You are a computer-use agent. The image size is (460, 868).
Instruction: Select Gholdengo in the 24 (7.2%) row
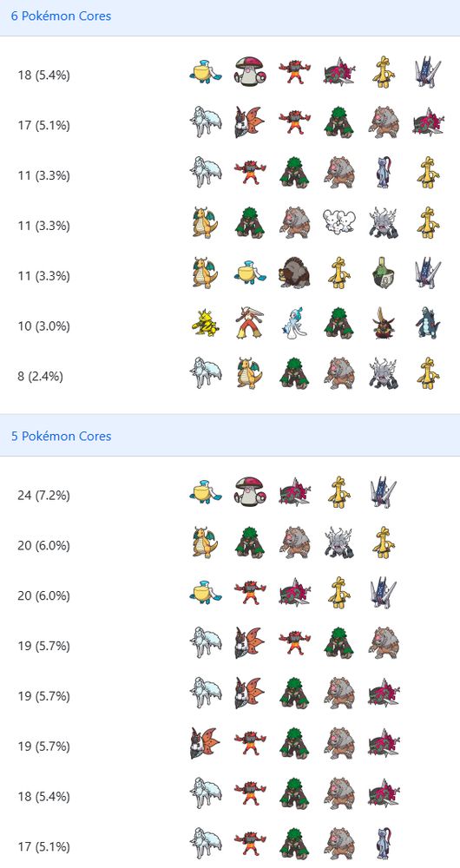pos(338,491)
